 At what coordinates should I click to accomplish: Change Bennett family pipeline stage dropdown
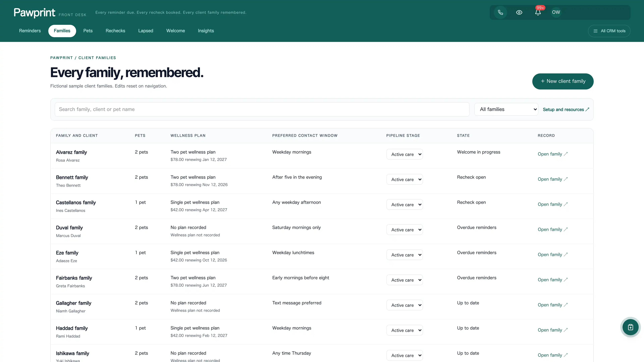[x=405, y=179]
